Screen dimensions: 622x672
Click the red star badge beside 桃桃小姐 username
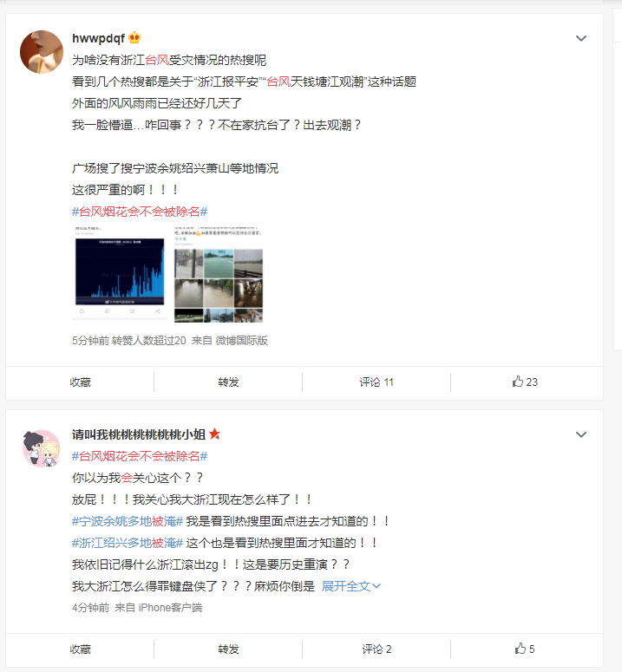(214, 434)
